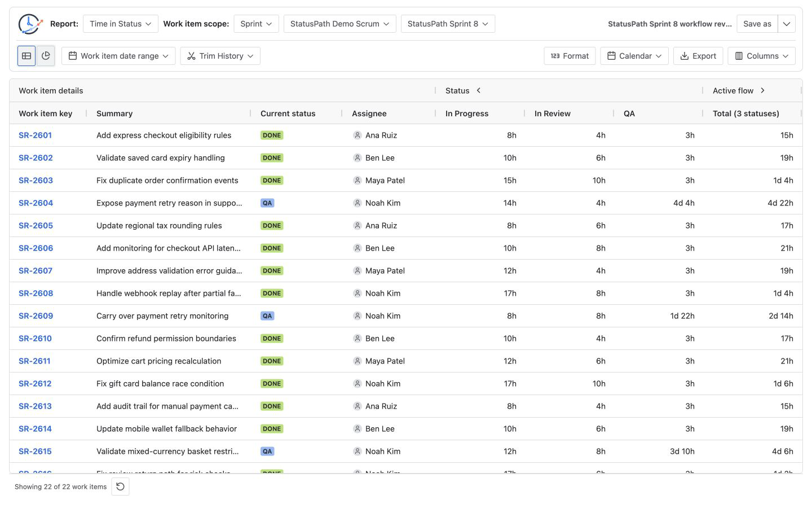Click summary 'Update regional tax rounding rules'

[x=159, y=226]
